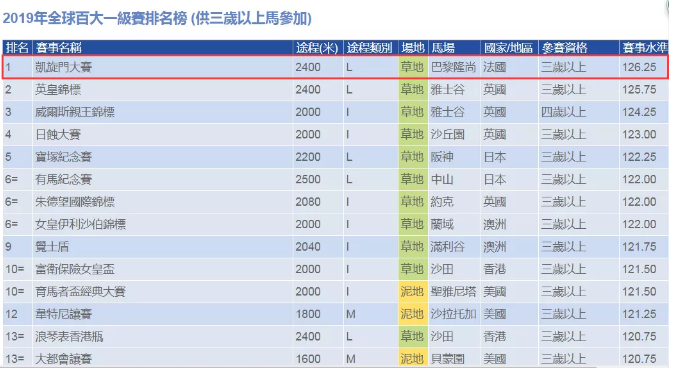Click the 有馬紀念賽 race name

[x=64, y=179]
